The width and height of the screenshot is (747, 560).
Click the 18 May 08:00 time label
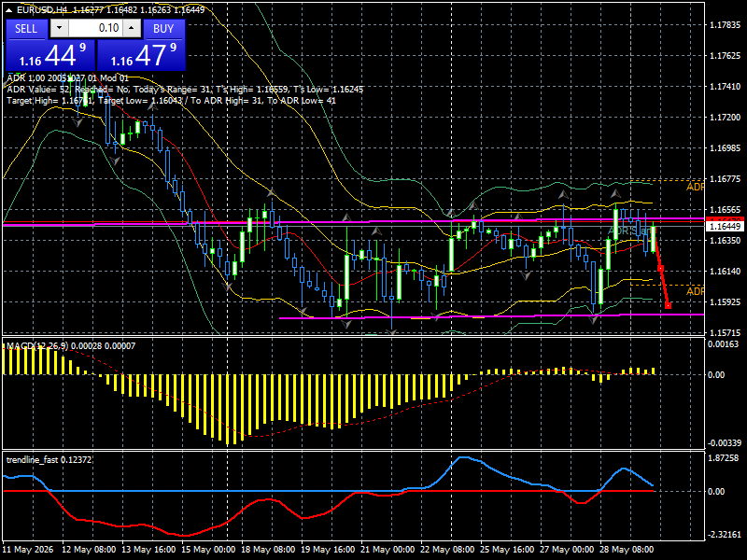[x=268, y=550]
